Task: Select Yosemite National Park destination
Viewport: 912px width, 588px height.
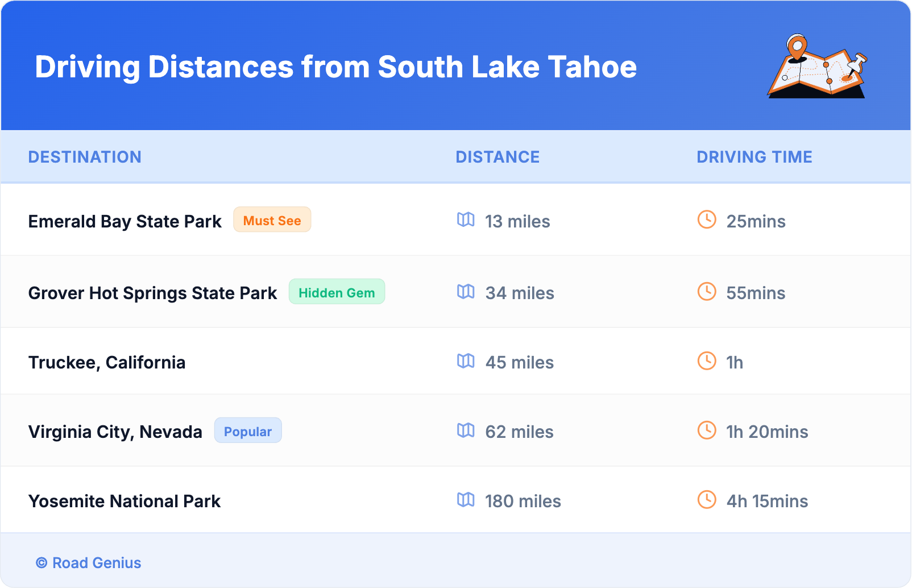Action: [x=125, y=501]
